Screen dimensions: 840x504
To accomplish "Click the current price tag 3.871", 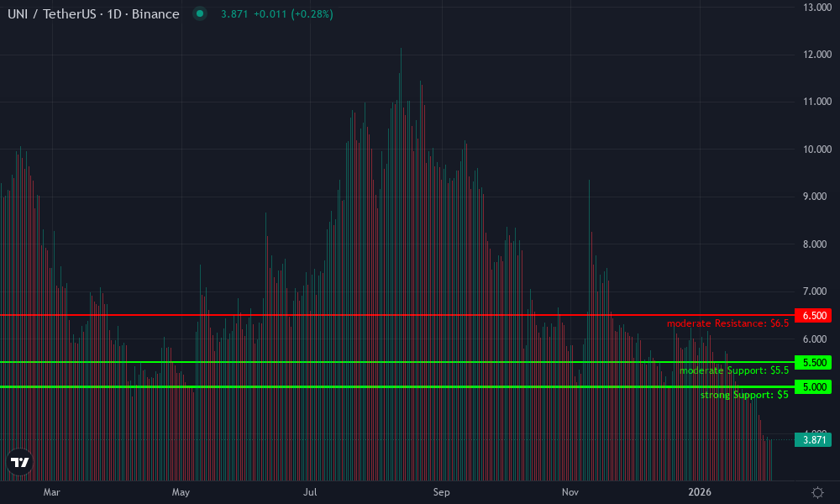I will [x=813, y=439].
